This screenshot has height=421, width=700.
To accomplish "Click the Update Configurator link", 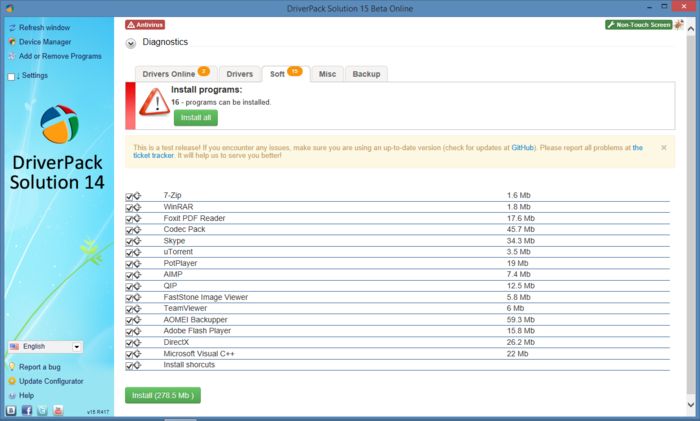I will (51, 381).
